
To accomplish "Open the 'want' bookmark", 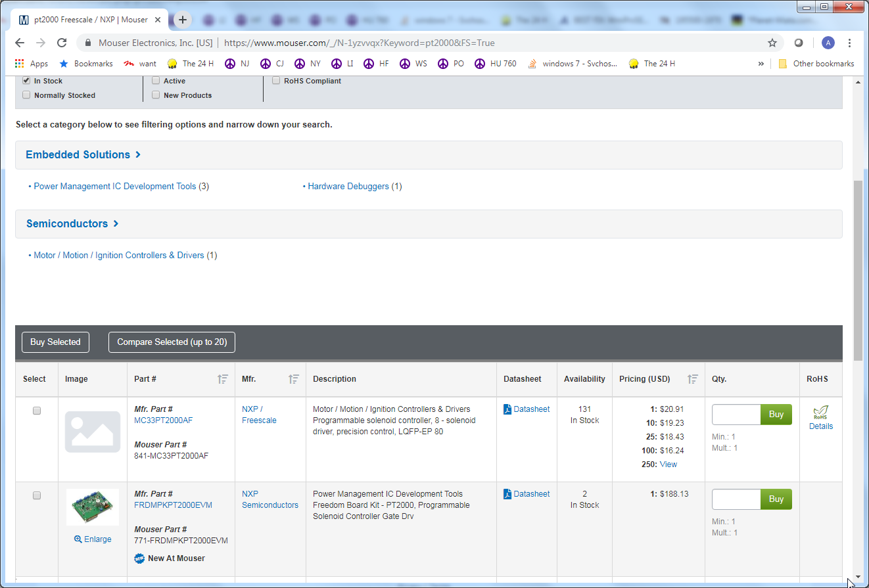I will [x=140, y=64].
